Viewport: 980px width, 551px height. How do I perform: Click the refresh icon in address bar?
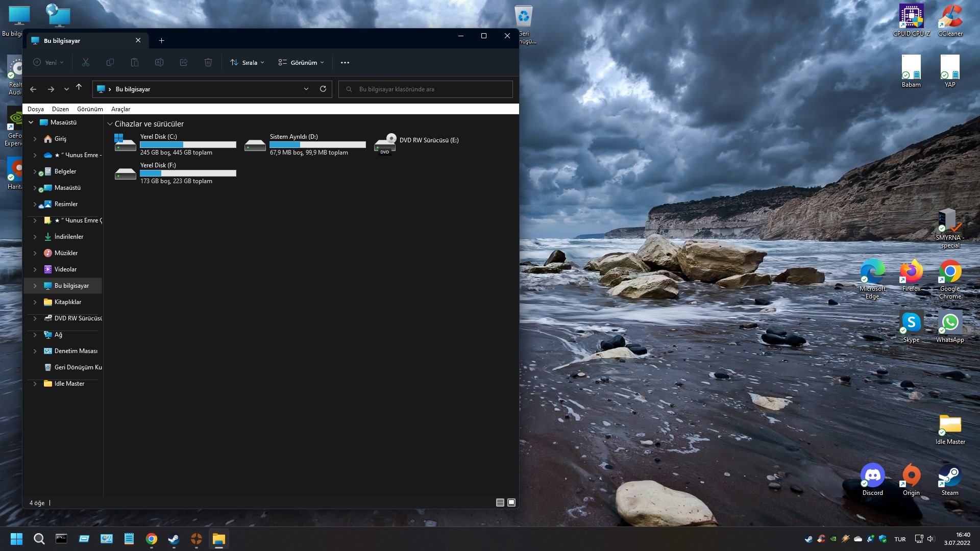click(323, 89)
